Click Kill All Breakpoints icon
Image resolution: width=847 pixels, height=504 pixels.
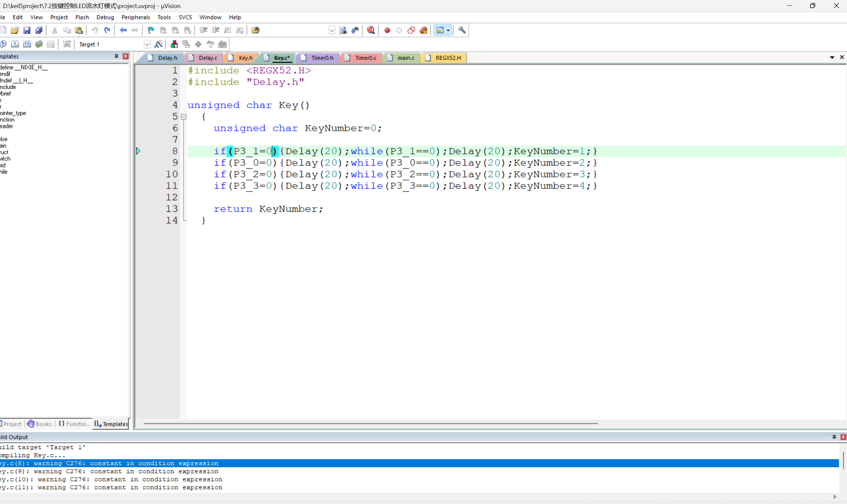[x=423, y=30]
